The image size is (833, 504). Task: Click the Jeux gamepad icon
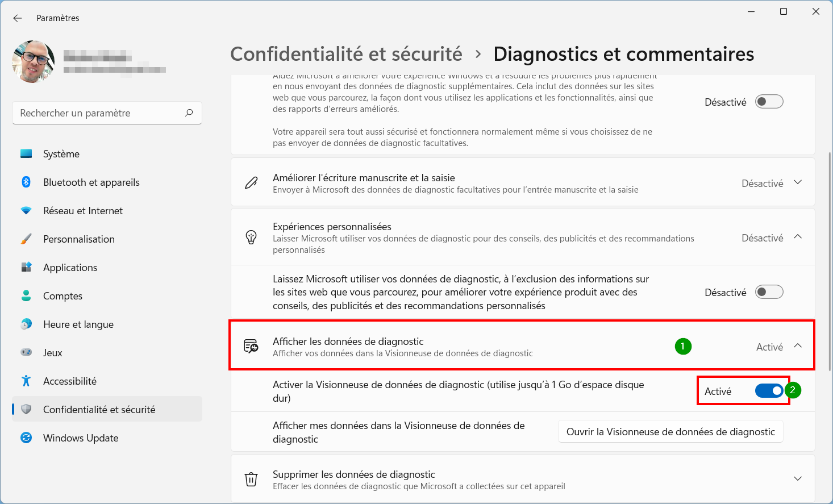[x=26, y=352]
